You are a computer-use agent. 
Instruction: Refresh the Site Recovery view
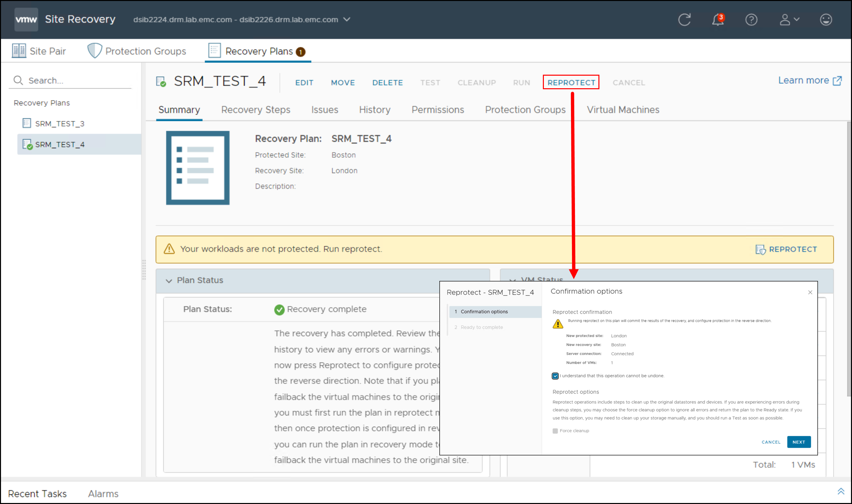(684, 20)
